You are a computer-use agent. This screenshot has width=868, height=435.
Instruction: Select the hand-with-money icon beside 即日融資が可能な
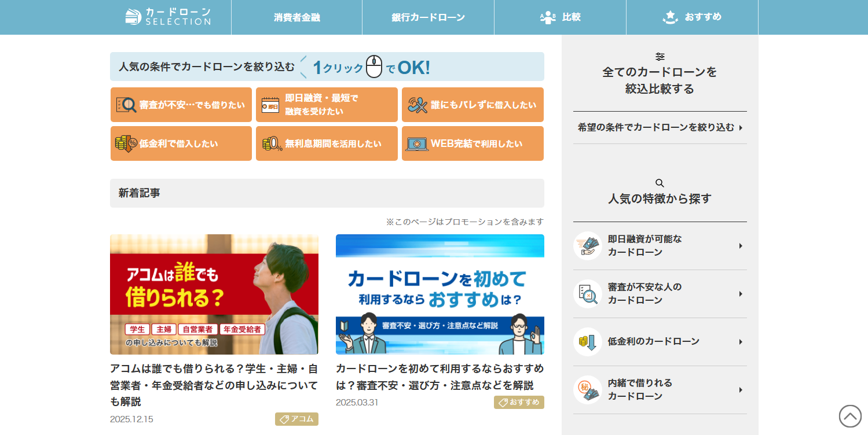[x=587, y=245]
